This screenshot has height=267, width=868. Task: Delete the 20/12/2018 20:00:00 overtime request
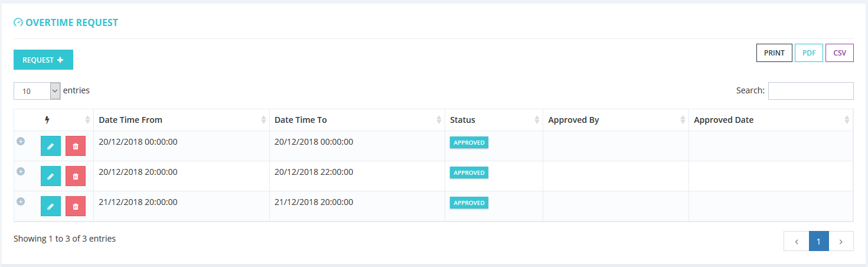[76, 176]
